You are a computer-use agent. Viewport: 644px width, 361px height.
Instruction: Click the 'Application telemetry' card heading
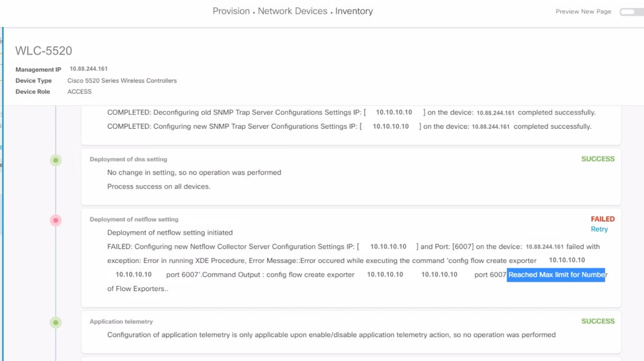(121, 322)
